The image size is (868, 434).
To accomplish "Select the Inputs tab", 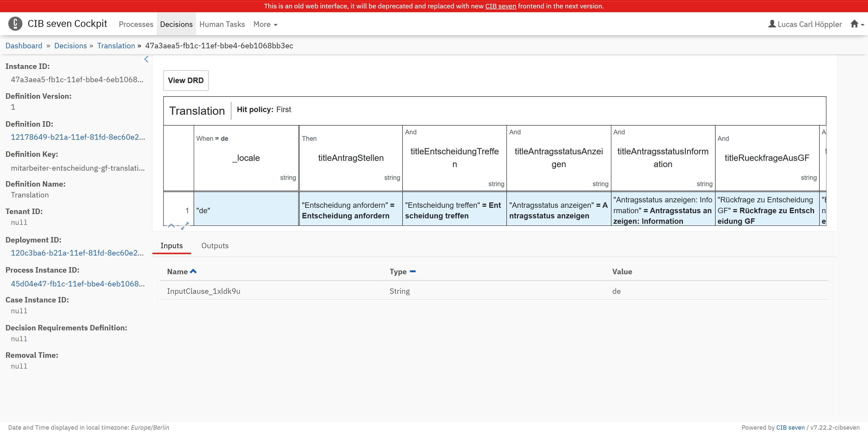I will click(171, 246).
